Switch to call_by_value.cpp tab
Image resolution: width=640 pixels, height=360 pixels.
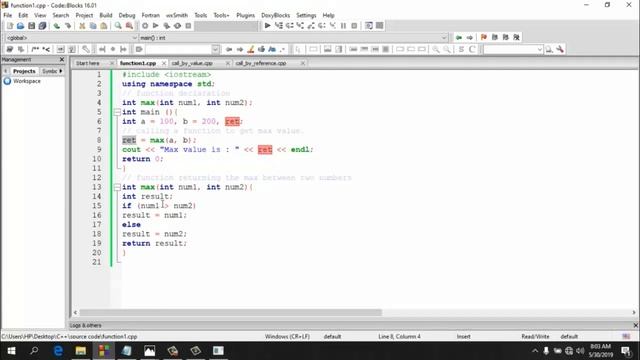coord(192,63)
